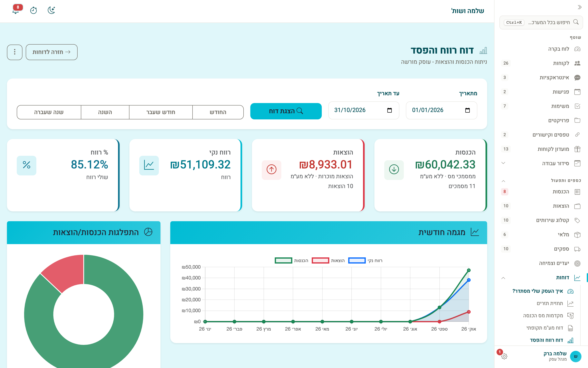Toggle dark mode moon icon
This screenshot has width=588, height=368.
click(51, 10)
